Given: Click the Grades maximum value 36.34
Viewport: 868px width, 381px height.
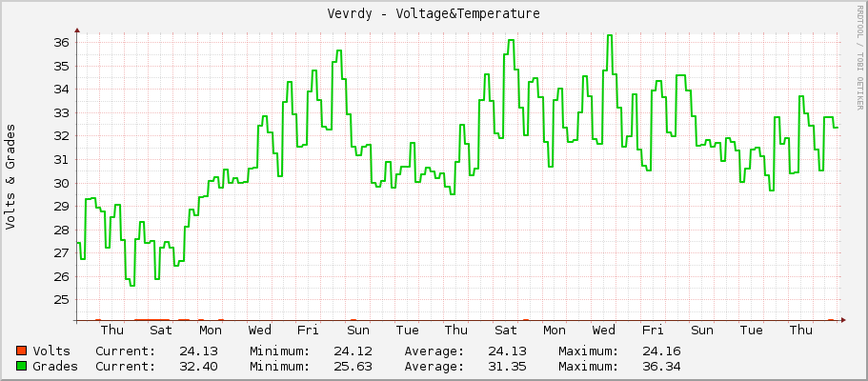Looking at the screenshot, I should coord(661,366).
